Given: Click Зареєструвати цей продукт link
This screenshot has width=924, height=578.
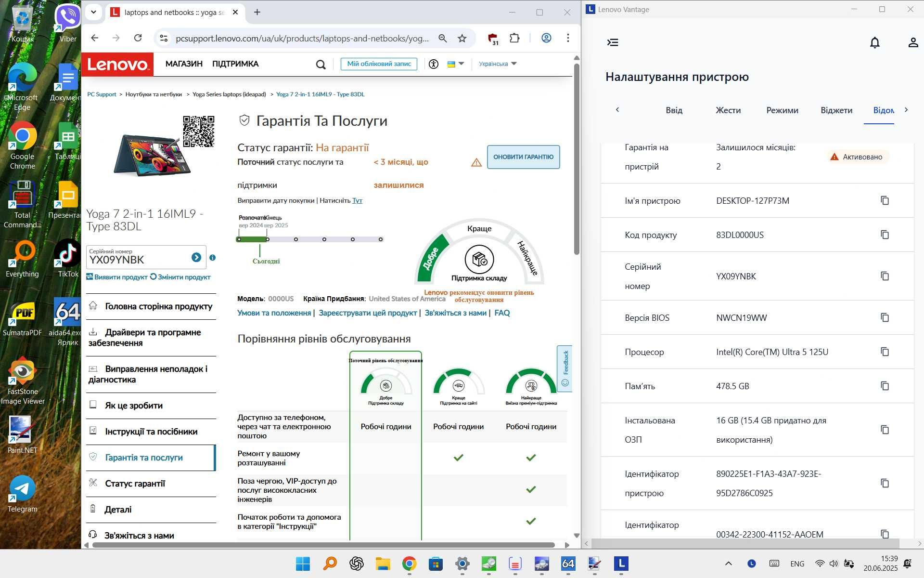Looking at the screenshot, I should pyautogui.click(x=368, y=313).
